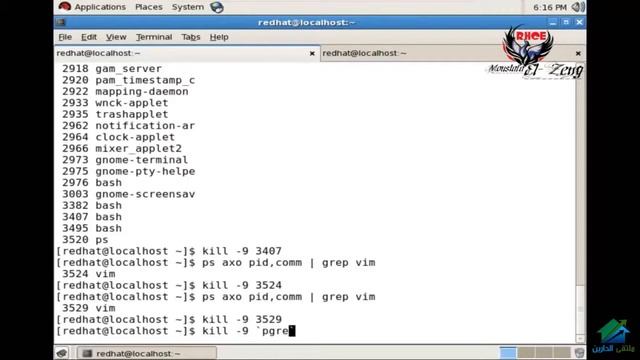Click the '2966 mixer_applet2' line

click(x=122, y=149)
